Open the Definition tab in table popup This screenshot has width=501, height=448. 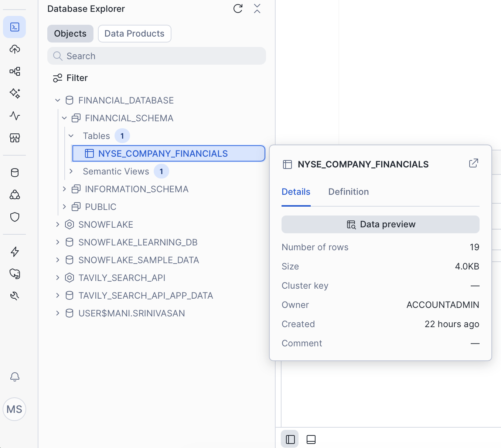point(348,191)
